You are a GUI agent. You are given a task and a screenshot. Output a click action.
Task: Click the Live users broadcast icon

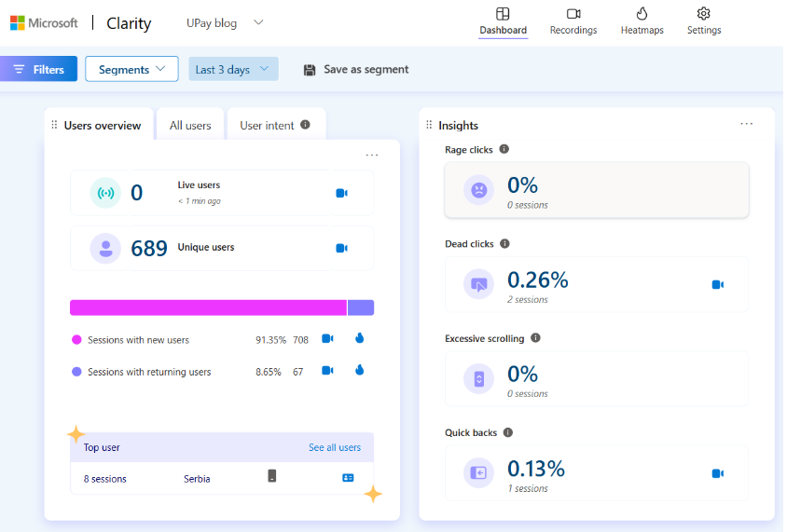pyautogui.click(x=105, y=193)
